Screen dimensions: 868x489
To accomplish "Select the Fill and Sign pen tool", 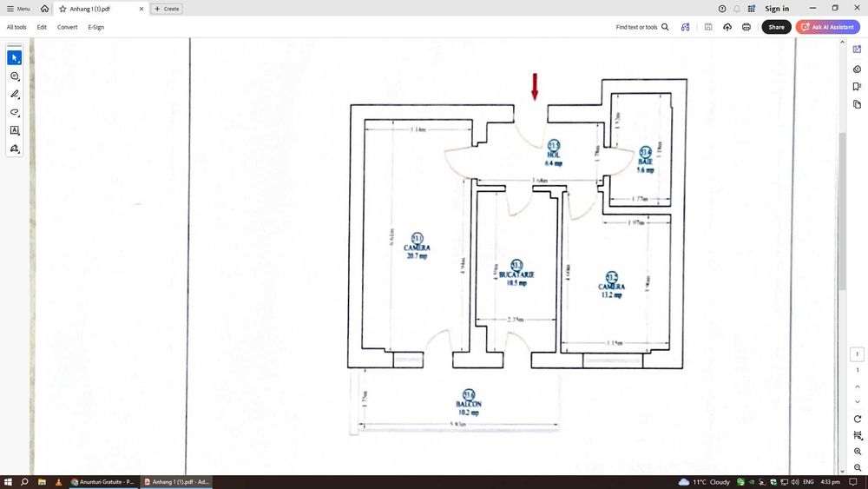I will click(15, 149).
